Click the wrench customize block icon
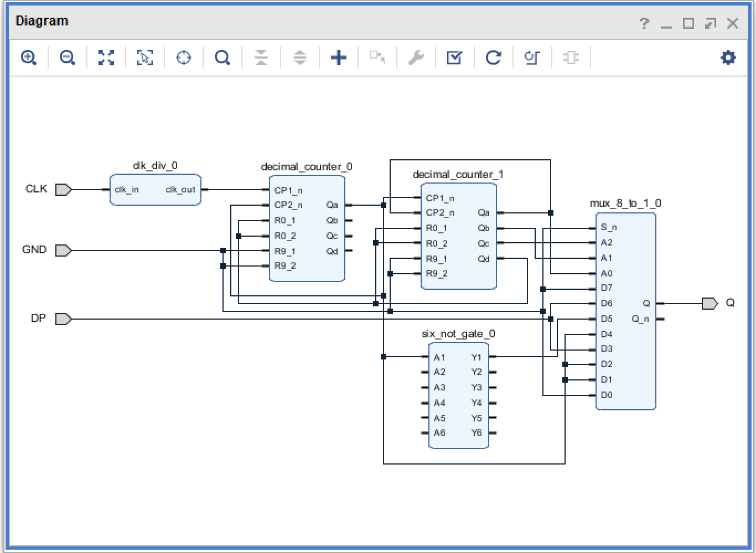The height and width of the screenshot is (553, 756). pyautogui.click(x=416, y=58)
